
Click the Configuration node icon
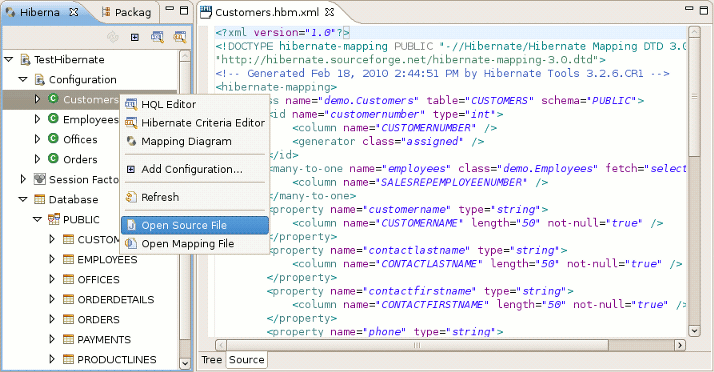pos(40,80)
